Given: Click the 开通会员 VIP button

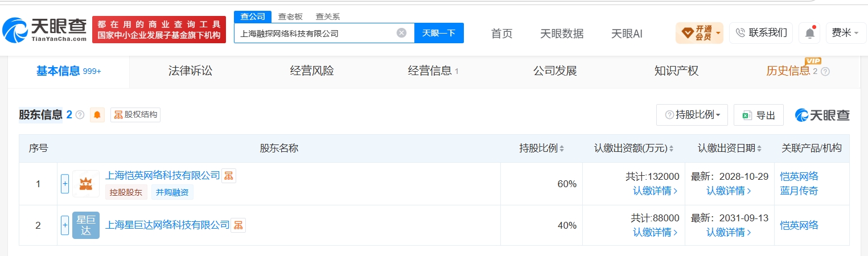Looking at the screenshot, I should [x=699, y=33].
